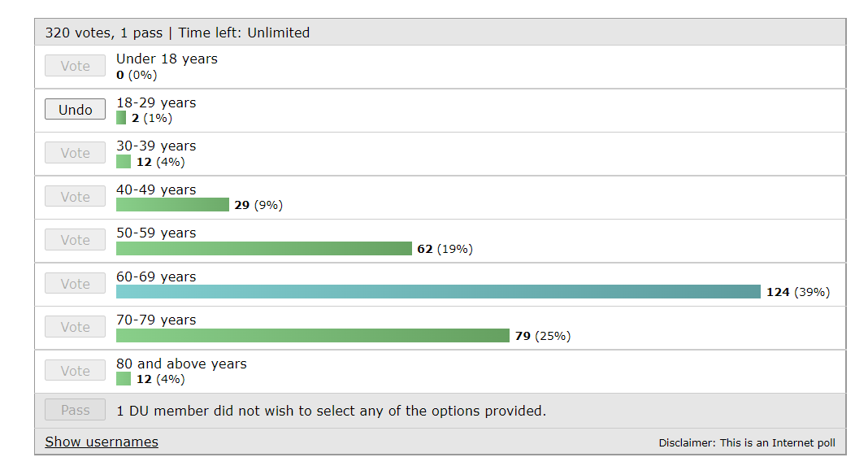The width and height of the screenshot is (868, 466).
Task: Select Vote button for 60-69 years
Action: pyautogui.click(x=75, y=284)
